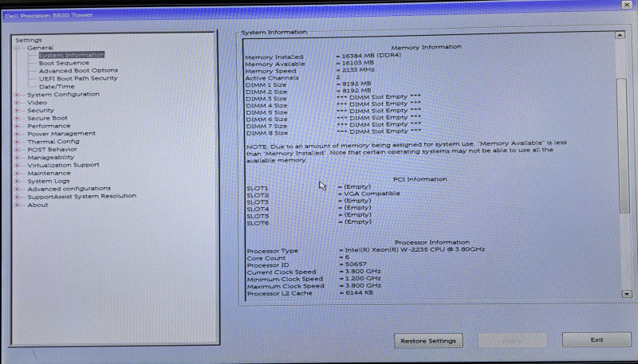Click the scrollbar down arrow
This screenshot has height=364, width=638.
(627, 294)
